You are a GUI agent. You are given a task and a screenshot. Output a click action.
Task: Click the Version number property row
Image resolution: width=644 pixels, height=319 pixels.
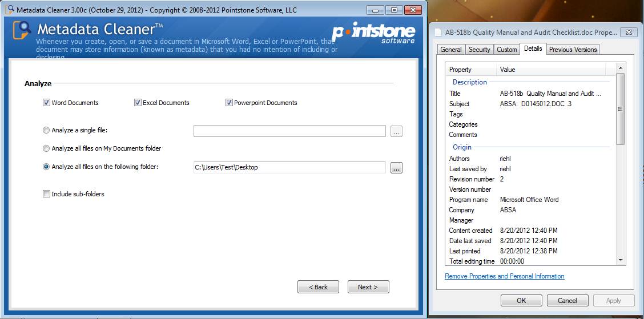click(530, 189)
